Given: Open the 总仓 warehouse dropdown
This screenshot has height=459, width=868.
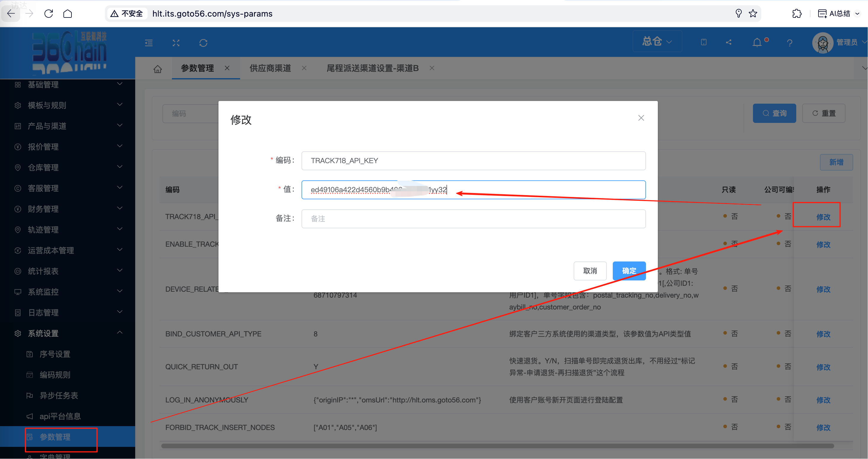Looking at the screenshot, I should (657, 41).
